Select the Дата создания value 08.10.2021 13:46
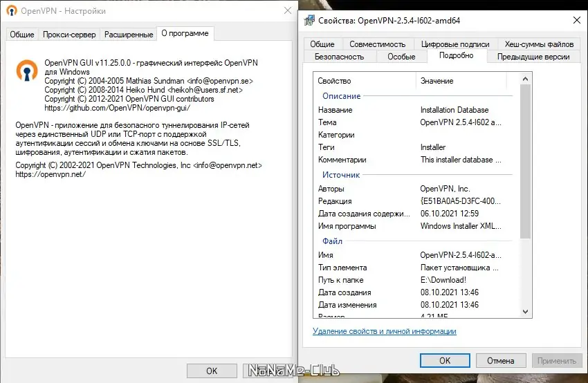 coord(449,292)
